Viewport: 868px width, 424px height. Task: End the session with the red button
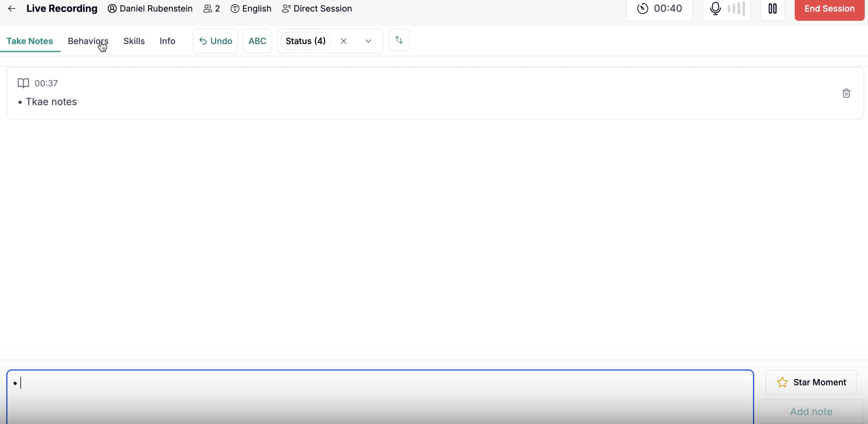click(829, 9)
